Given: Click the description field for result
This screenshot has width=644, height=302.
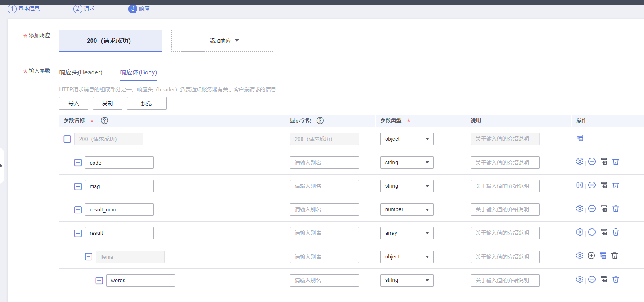Looking at the screenshot, I should pos(505,233).
